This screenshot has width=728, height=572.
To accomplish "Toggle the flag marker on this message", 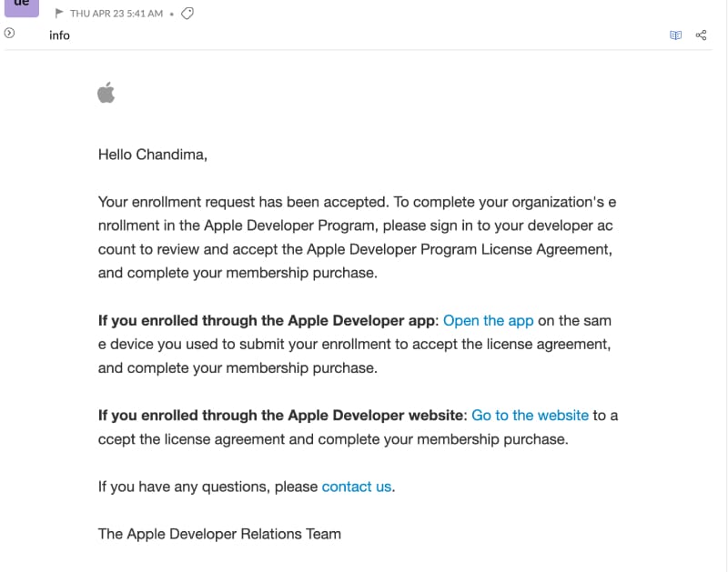I will (58, 14).
